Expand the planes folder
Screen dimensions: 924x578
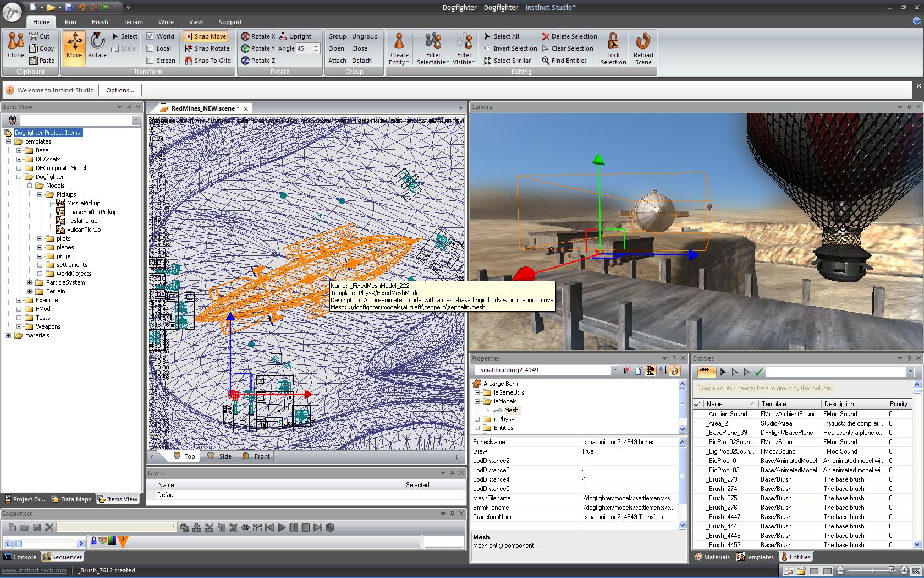pos(40,247)
